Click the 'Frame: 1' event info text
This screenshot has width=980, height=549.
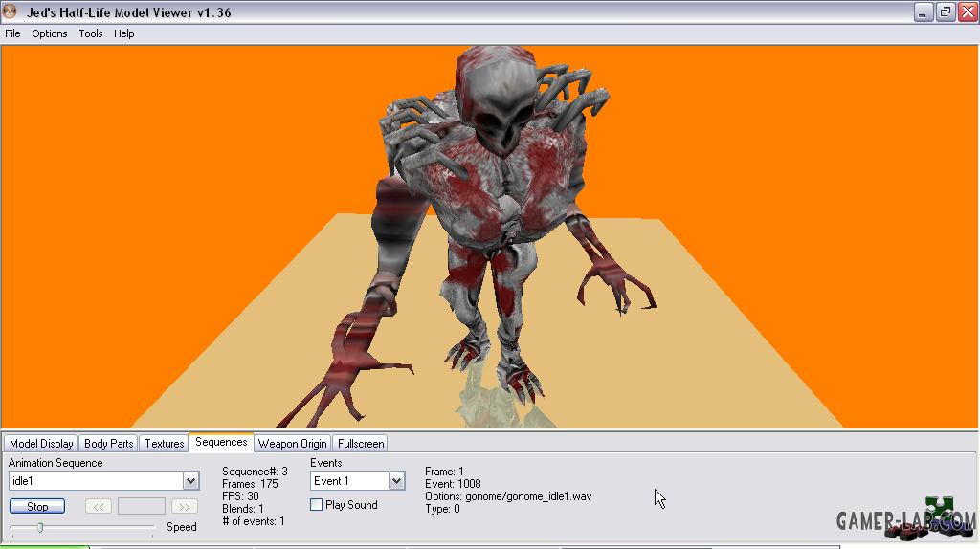pos(444,472)
